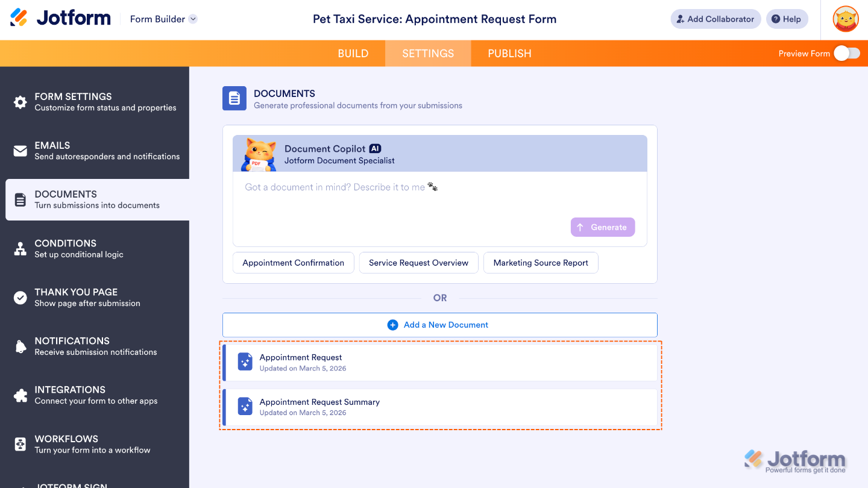Open Notifications via the bell icon
The image size is (868, 488).
(x=20, y=346)
